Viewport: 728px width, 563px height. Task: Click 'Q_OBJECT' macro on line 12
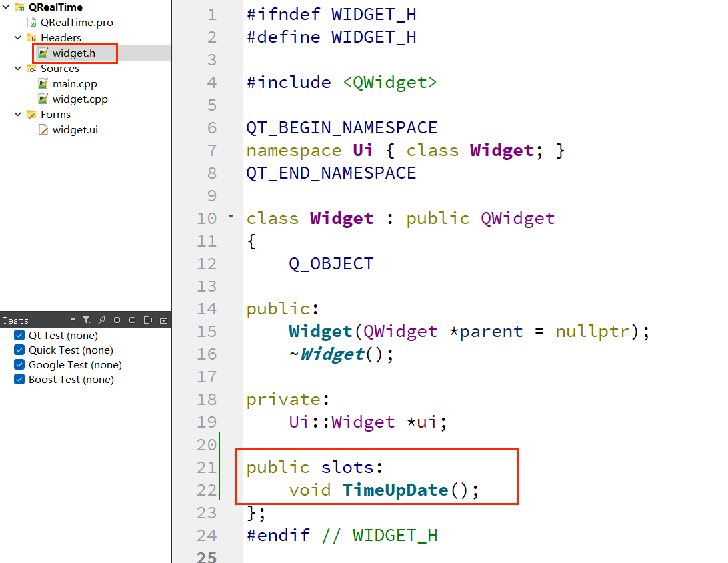pos(331,264)
